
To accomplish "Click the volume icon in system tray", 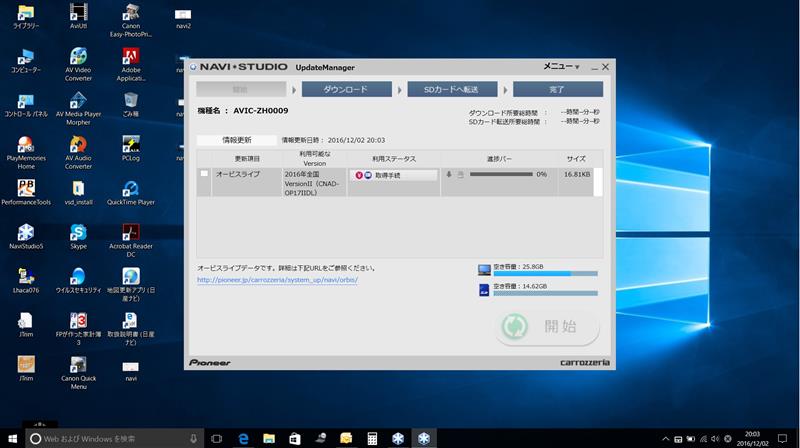I will [715, 438].
